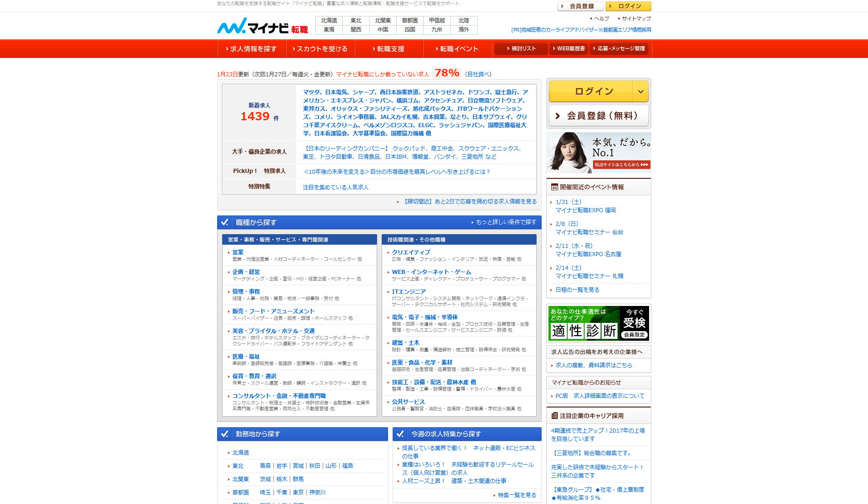Open マイナビ転職セミナー 仙台 event
Image resolution: width=868 pixels, height=504 pixels.
pos(589,232)
